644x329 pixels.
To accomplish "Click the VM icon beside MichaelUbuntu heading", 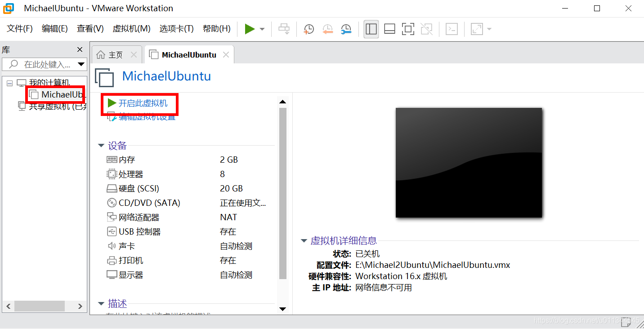I will tap(104, 77).
